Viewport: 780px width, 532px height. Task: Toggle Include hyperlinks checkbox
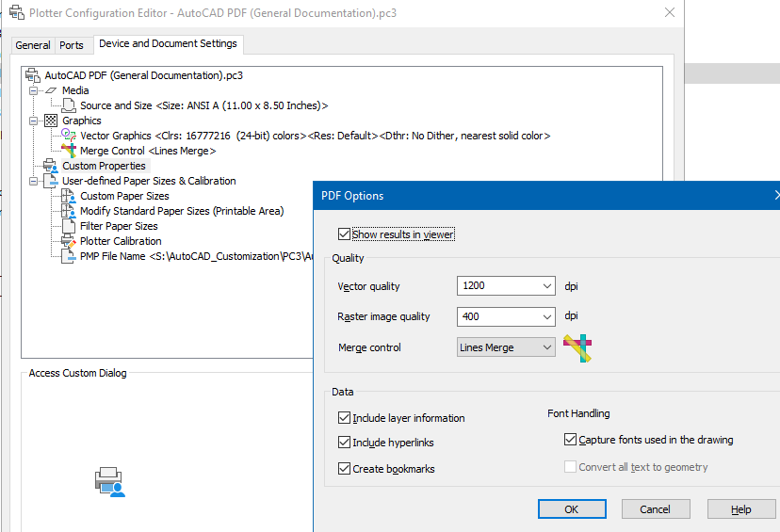point(344,442)
